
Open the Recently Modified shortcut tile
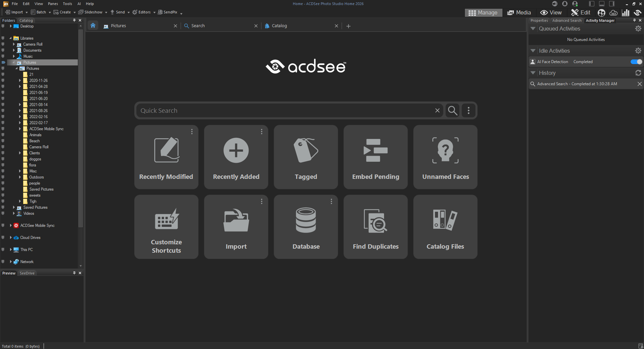[x=166, y=157]
